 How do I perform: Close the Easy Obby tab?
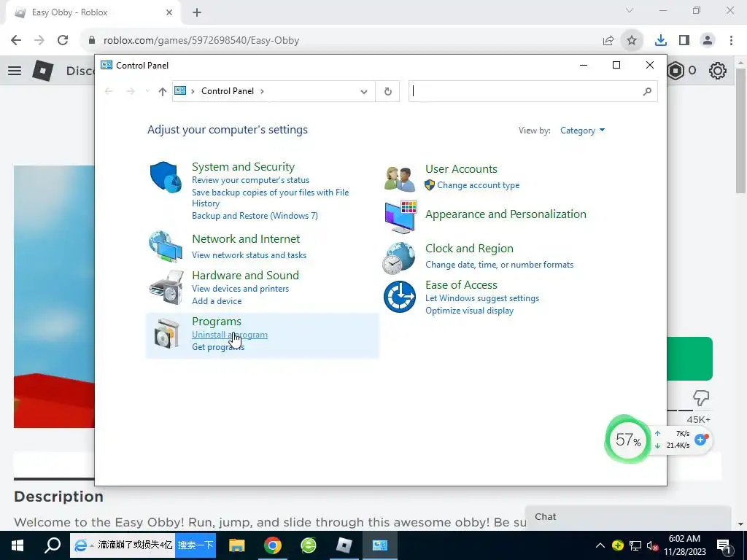(x=169, y=13)
